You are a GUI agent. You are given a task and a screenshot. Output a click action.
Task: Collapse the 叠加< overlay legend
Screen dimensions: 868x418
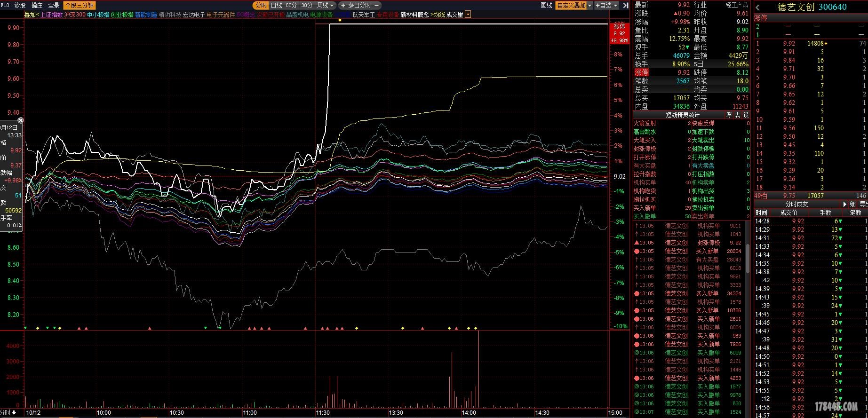click(x=31, y=15)
